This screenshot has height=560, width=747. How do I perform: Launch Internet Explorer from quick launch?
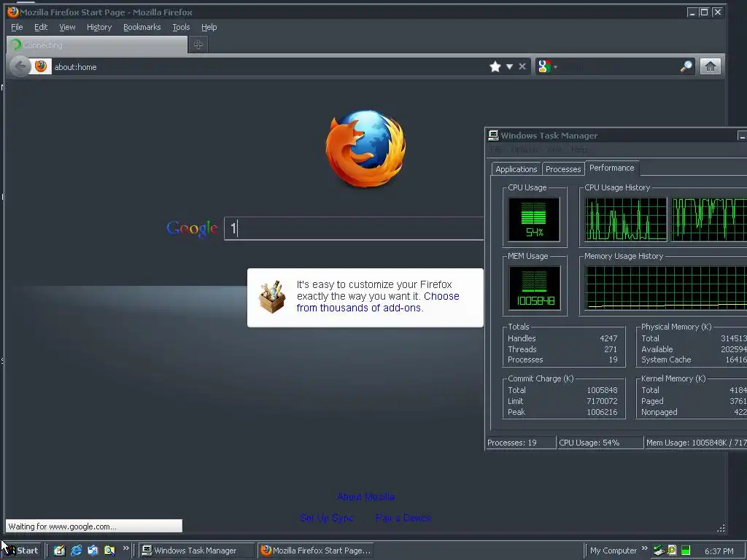(x=76, y=551)
